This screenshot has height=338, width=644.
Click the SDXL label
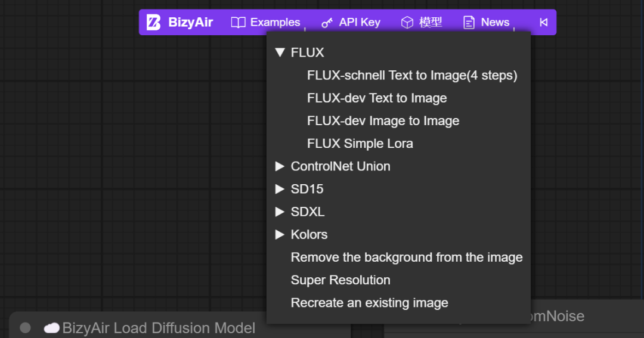pos(308,212)
